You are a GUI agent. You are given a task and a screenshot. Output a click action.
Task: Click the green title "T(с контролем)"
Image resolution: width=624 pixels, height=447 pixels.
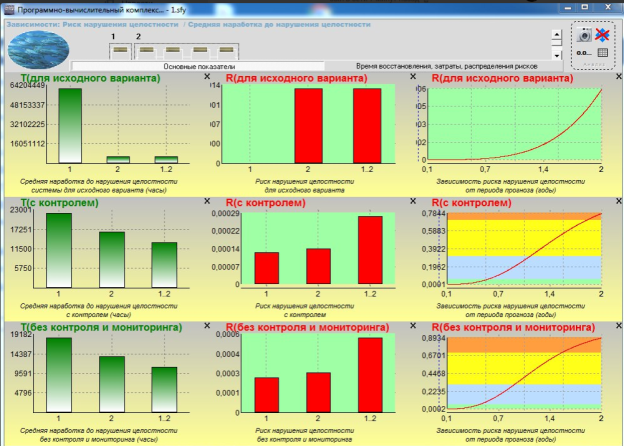tap(59, 203)
